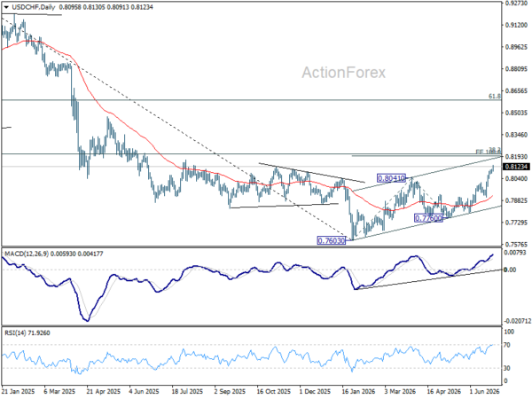Click the 0.76030 low price label
532x399 pixels.
[x=331, y=240]
